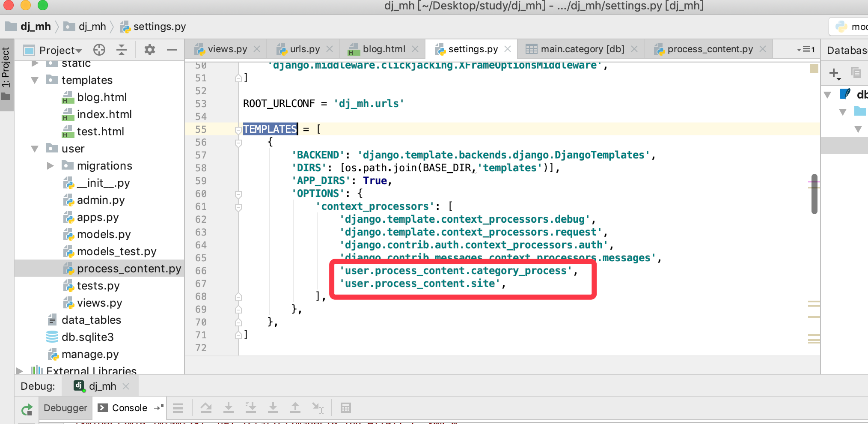Screen dimensions: 868x424
Task: Click the inspection status indicator square
Action: (814, 69)
